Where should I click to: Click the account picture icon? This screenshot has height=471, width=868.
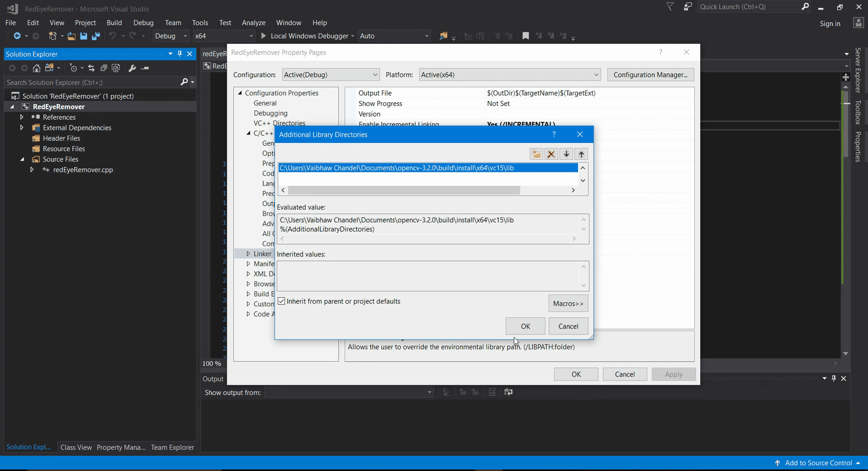pos(859,23)
